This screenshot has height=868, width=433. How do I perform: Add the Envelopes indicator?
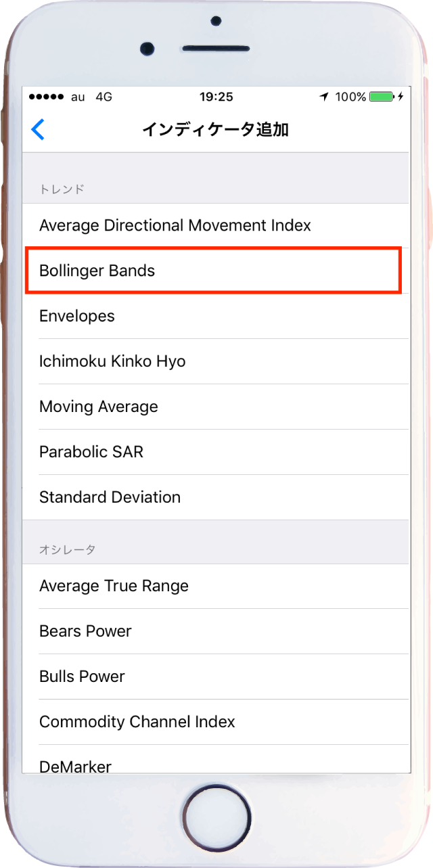(x=77, y=316)
